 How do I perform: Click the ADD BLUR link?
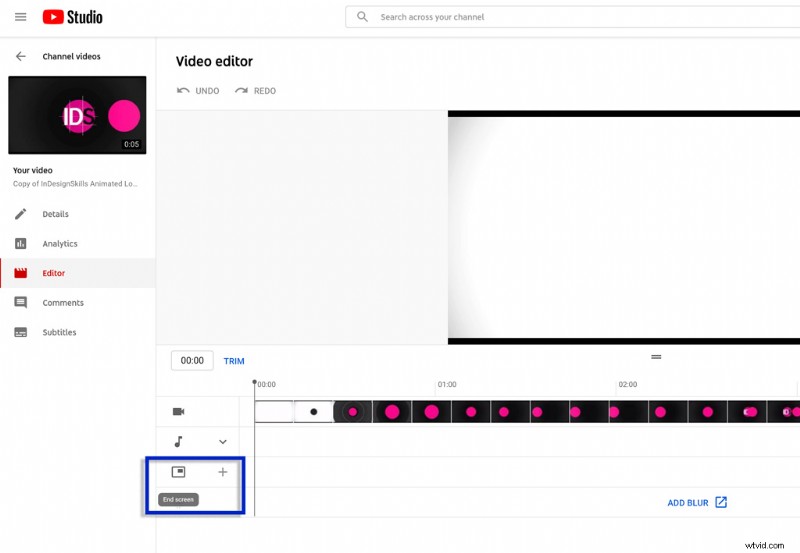tap(688, 503)
